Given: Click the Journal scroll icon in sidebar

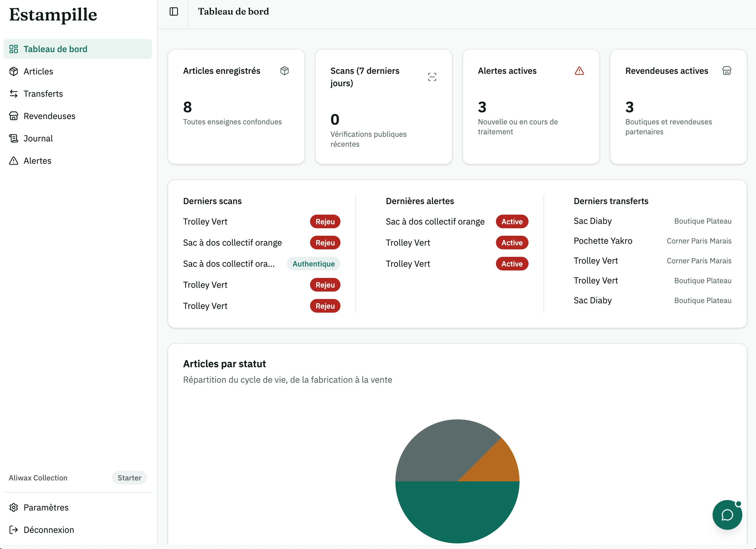Looking at the screenshot, I should coord(14,138).
